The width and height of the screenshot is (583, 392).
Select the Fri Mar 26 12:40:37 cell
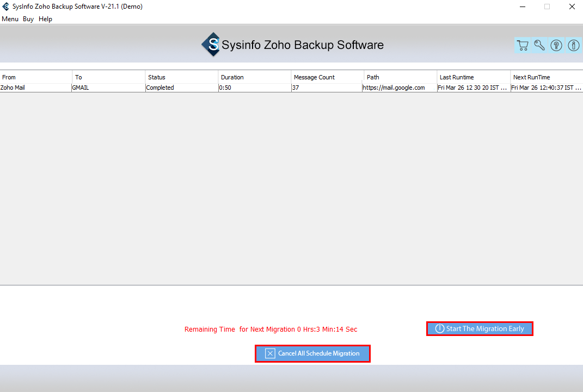click(x=547, y=88)
